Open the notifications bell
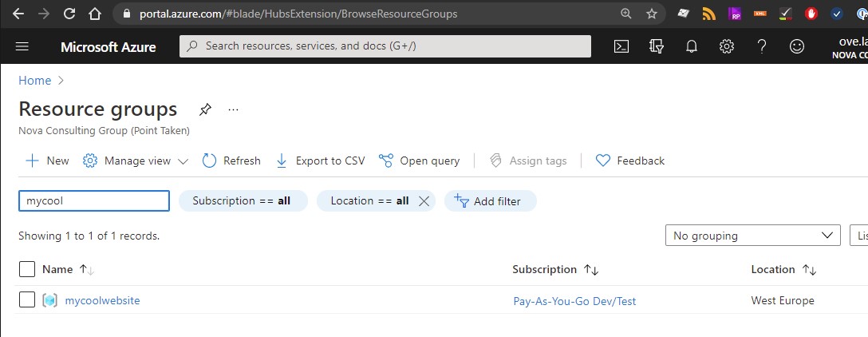Image resolution: width=868 pixels, height=337 pixels. [692, 46]
